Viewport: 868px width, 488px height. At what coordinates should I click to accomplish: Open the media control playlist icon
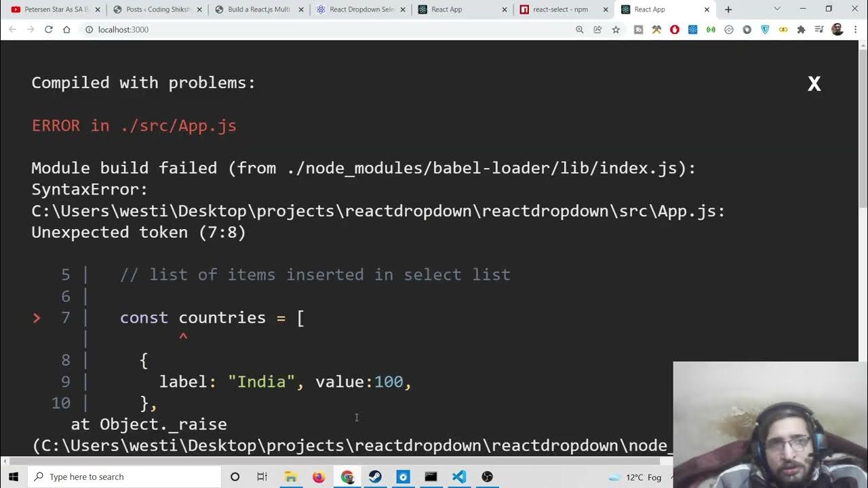pos(819,30)
